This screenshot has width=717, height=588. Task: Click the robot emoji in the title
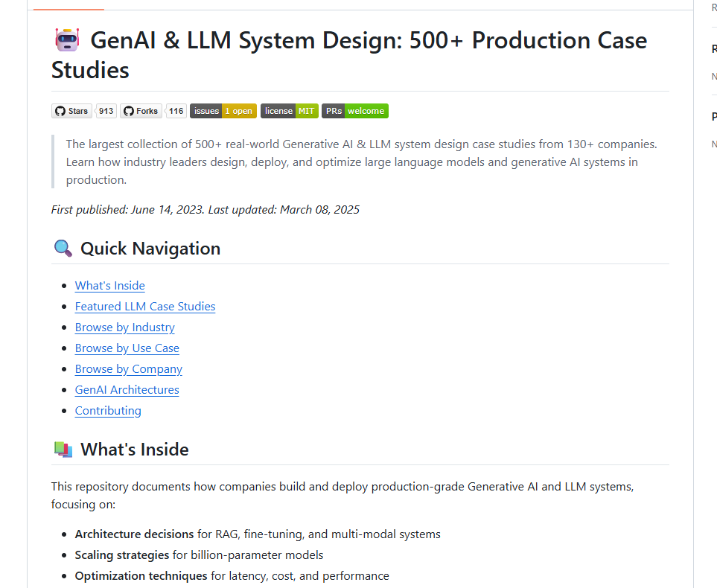coord(67,40)
